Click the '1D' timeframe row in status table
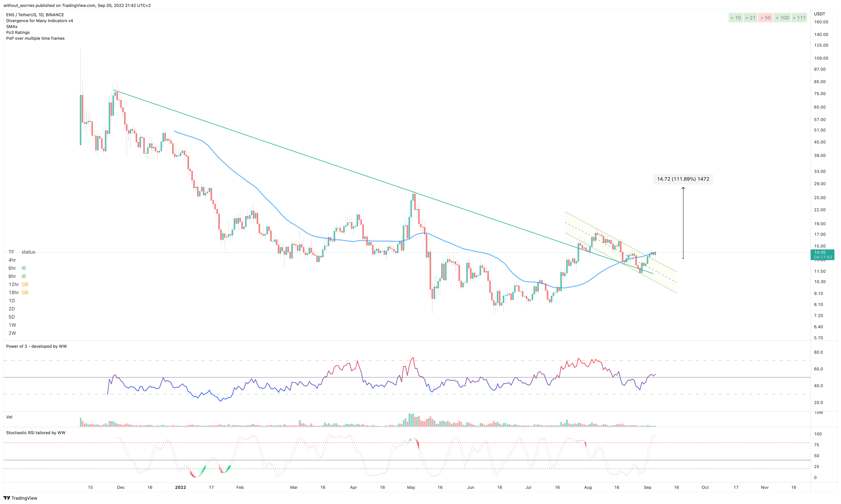 12,301
